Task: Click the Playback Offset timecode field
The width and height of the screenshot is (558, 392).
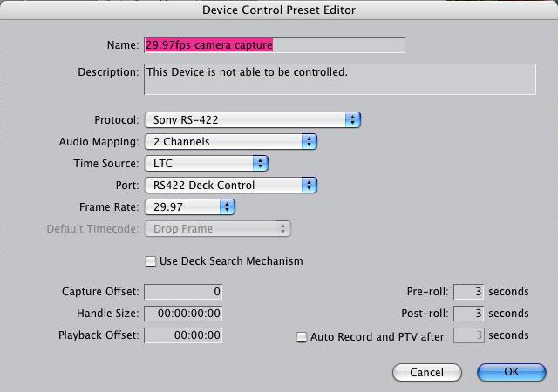Action: tap(183, 335)
